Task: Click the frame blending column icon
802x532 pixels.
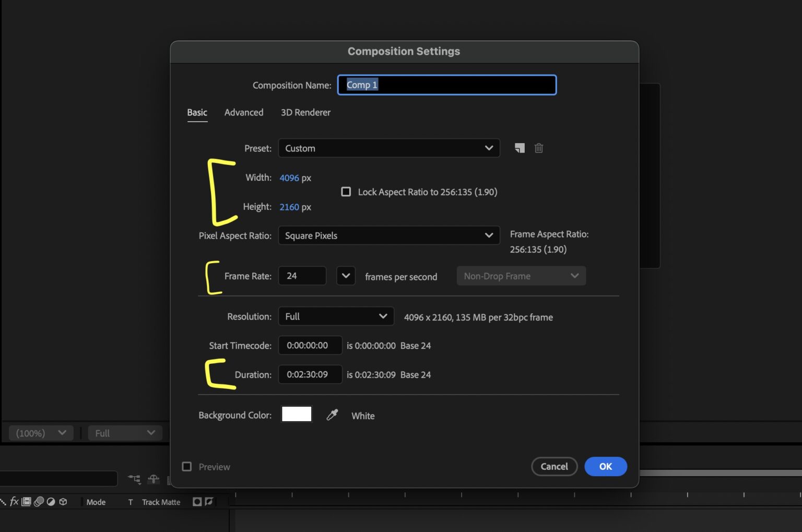Action: pos(26,502)
